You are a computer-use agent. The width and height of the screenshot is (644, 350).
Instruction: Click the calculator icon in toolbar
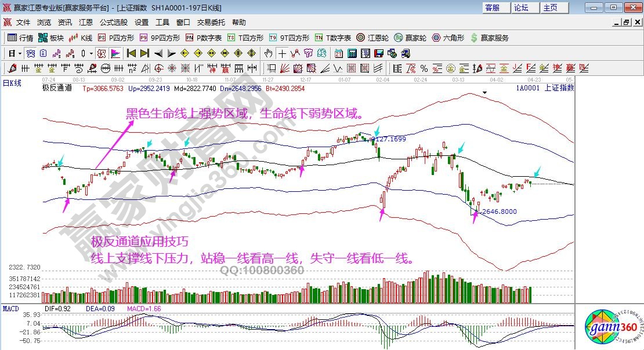click(x=352, y=53)
